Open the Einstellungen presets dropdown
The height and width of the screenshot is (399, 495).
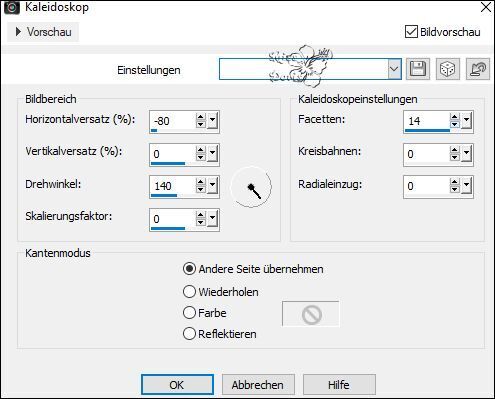pyautogui.click(x=394, y=69)
